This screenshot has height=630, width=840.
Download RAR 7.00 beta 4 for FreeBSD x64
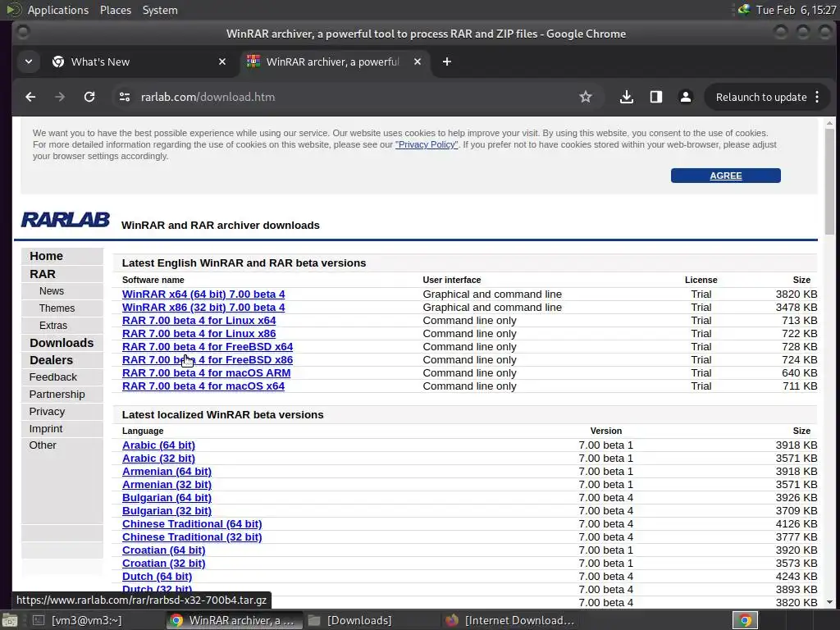coord(208,347)
